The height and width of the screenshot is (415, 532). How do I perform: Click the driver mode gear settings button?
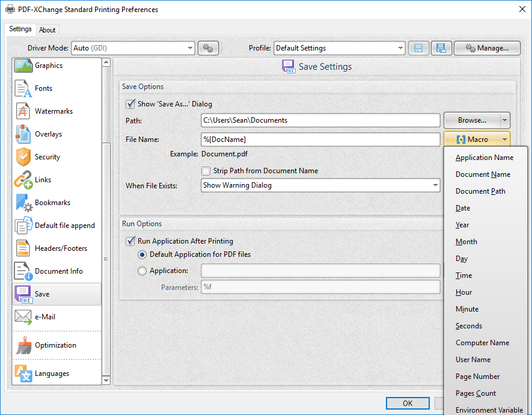coord(208,48)
